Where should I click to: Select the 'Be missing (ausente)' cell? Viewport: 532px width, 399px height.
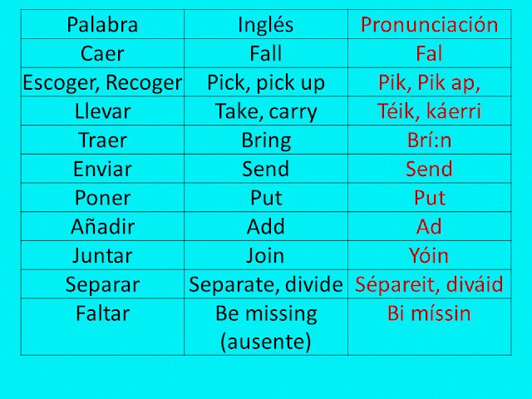point(265,327)
